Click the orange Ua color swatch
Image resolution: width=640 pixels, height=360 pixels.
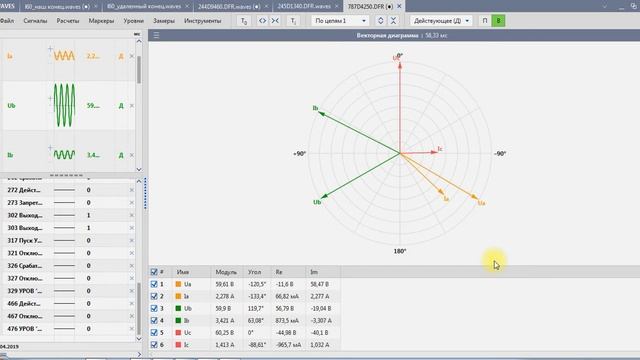click(x=178, y=284)
